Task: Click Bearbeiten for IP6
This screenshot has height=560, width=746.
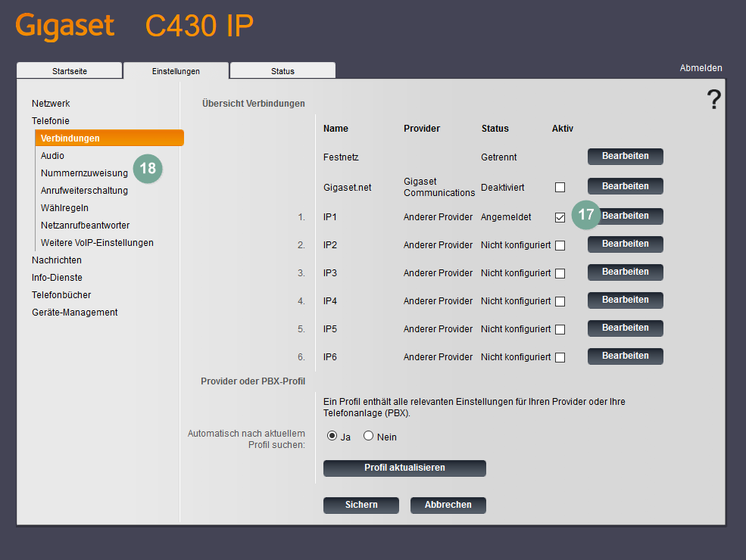Action: coord(625,356)
